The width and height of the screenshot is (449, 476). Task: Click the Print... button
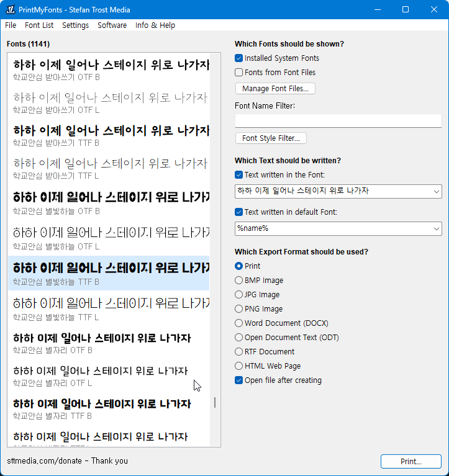pyautogui.click(x=410, y=462)
